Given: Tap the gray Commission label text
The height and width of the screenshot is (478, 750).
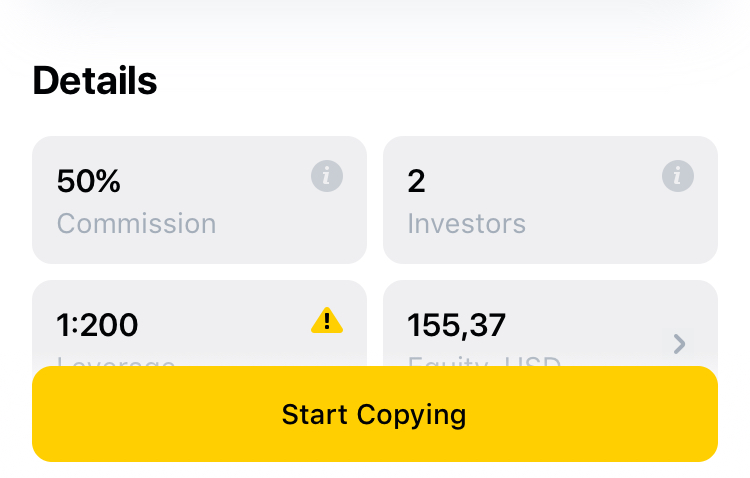Looking at the screenshot, I should coord(136,223).
